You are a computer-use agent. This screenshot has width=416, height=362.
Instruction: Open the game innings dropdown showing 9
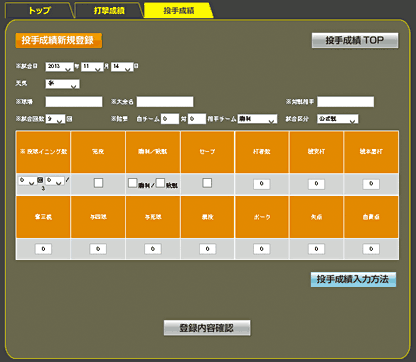[55, 119]
